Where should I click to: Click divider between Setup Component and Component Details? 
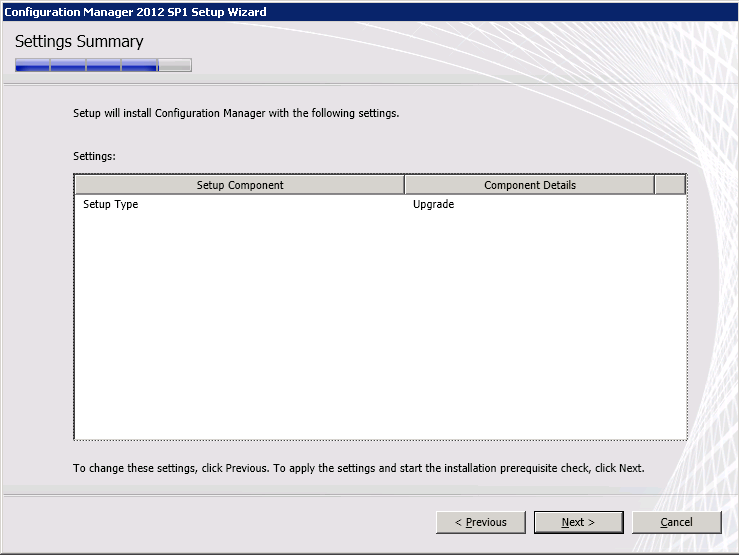404,185
